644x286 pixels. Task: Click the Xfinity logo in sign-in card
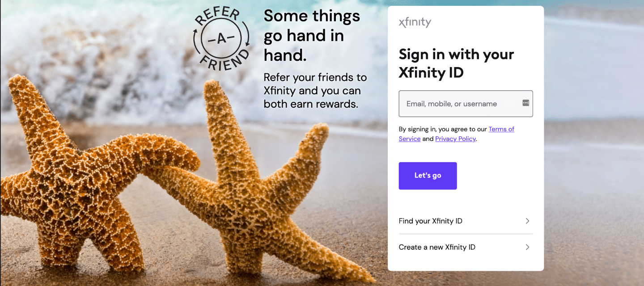415,22
